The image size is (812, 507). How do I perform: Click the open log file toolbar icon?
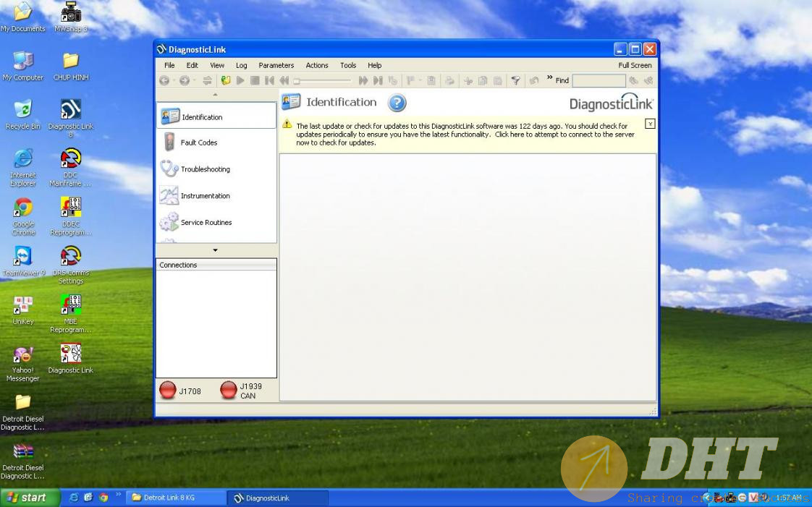[226, 81]
